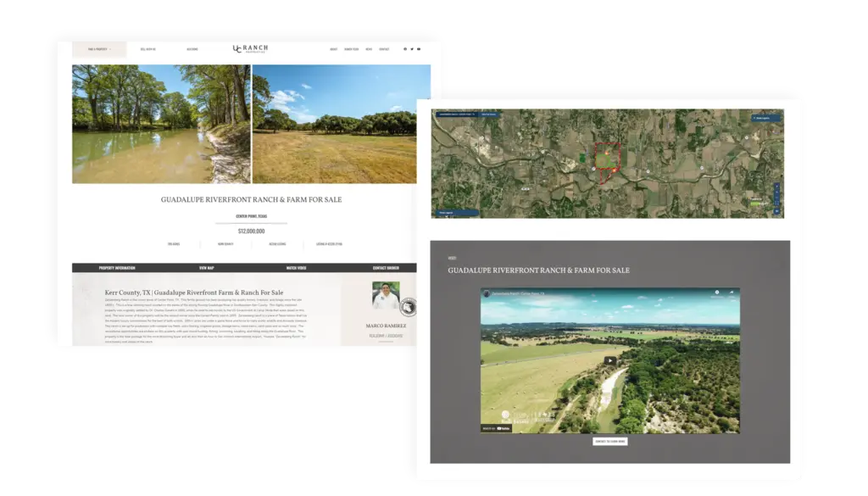Viewport: 868px width, 496px height.
Task: Select the Watch Video tab
Action: coord(295,265)
